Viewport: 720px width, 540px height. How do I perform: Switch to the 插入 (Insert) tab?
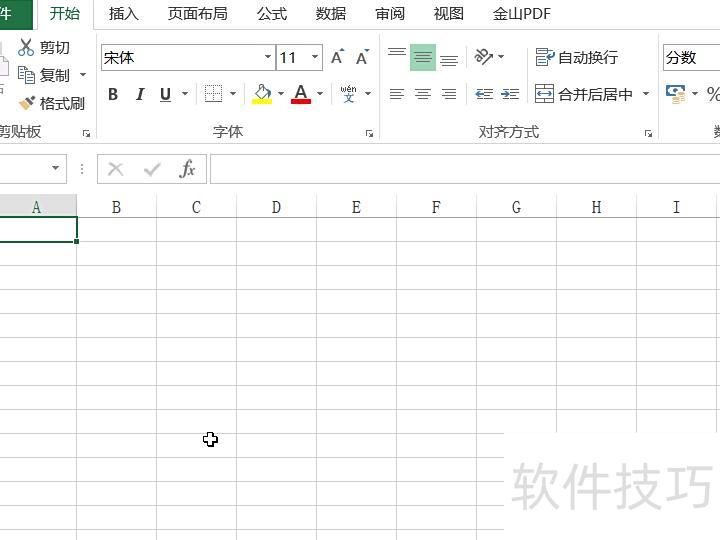tap(124, 14)
